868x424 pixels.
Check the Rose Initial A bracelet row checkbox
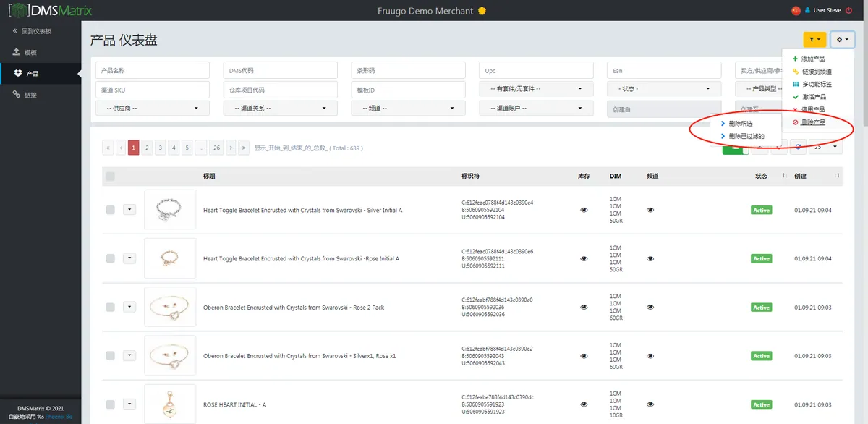pos(110,258)
